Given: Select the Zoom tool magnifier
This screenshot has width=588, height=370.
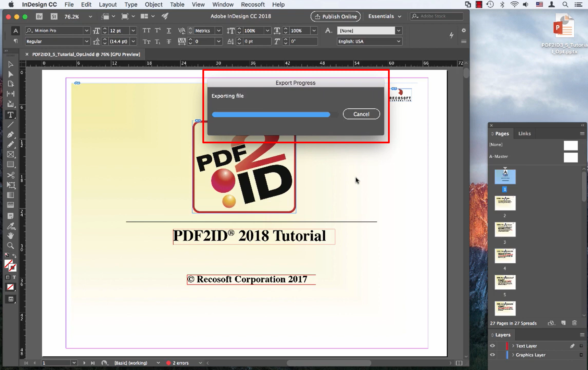Looking at the screenshot, I should pos(11,246).
